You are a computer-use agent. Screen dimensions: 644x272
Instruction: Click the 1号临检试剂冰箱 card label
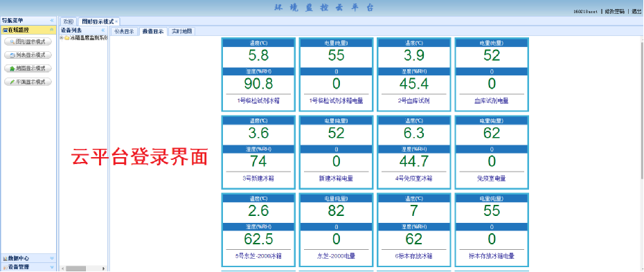258,101
